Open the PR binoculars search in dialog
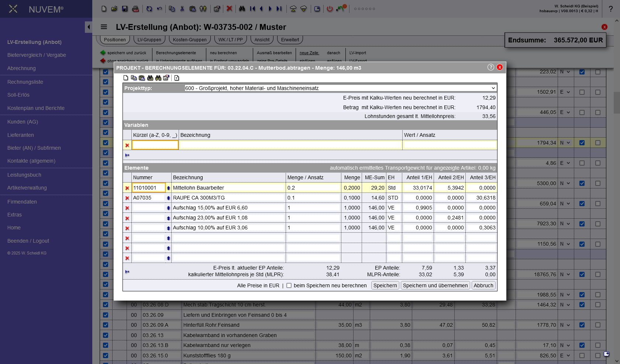This screenshot has width=620, height=364. (x=158, y=78)
